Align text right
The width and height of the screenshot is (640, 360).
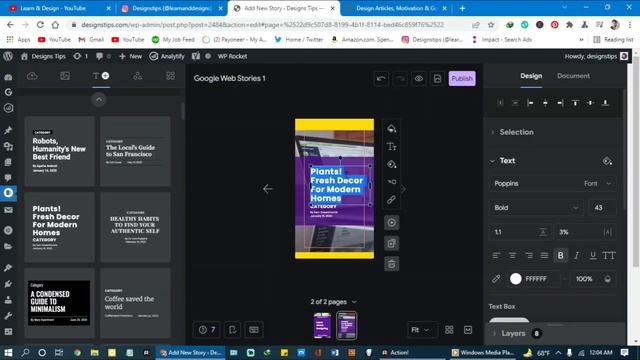(529, 256)
